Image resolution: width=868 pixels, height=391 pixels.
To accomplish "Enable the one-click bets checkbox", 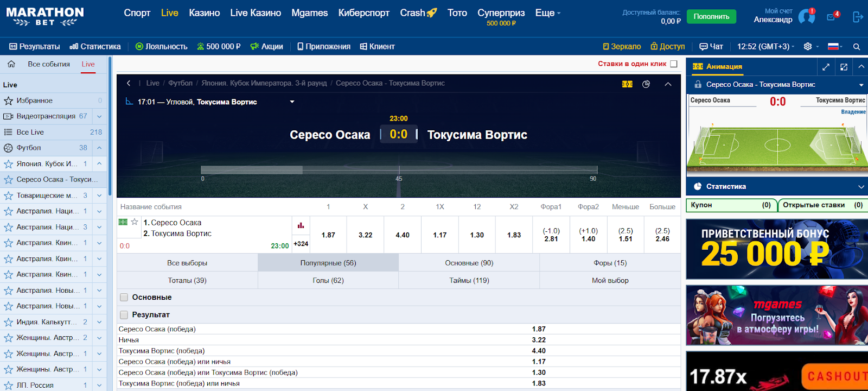I will [x=674, y=64].
